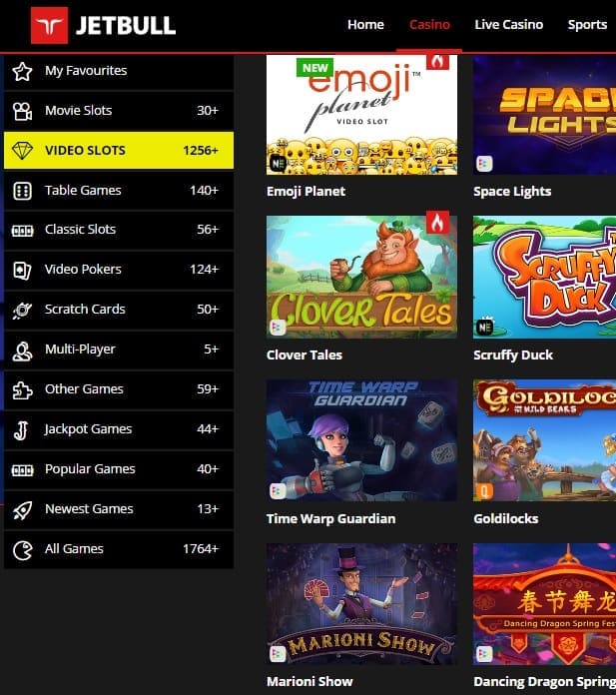Select the Casino tab
The height and width of the screenshot is (695, 616).
coord(429,24)
